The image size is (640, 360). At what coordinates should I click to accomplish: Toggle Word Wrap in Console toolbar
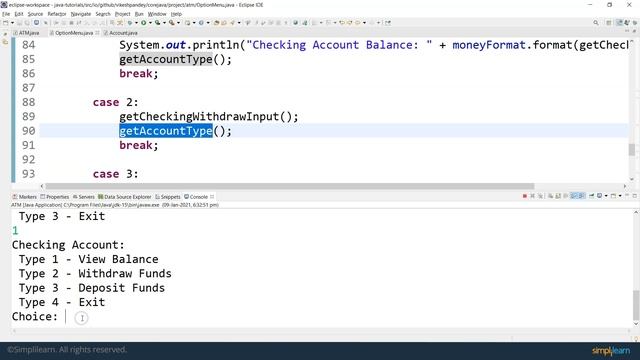pyautogui.click(x=566, y=196)
